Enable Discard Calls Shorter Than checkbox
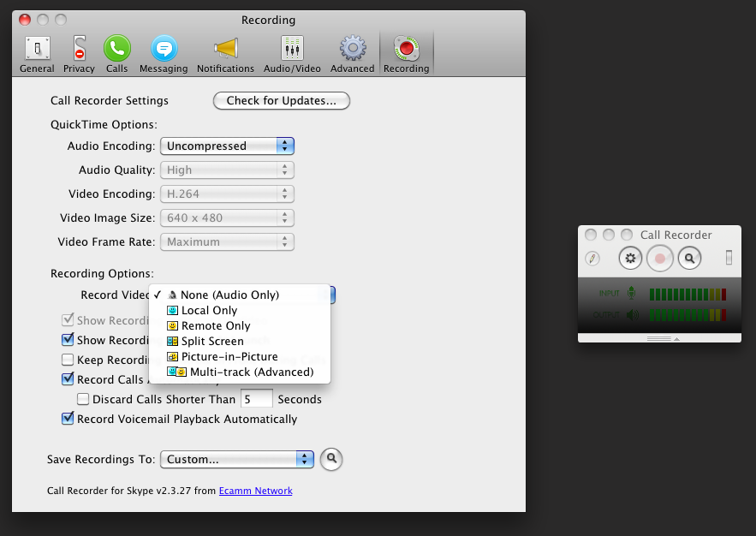Screen dimensions: 756x536 [x=83, y=399]
